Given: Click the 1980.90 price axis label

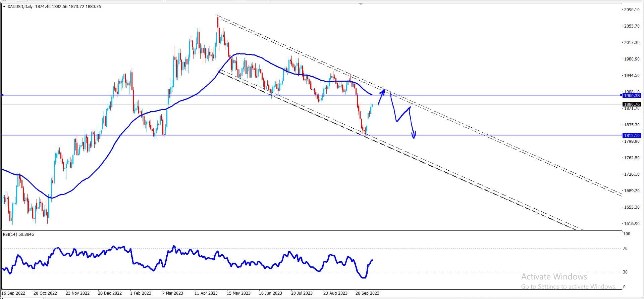Looking at the screenshot, I should point(632,59).
